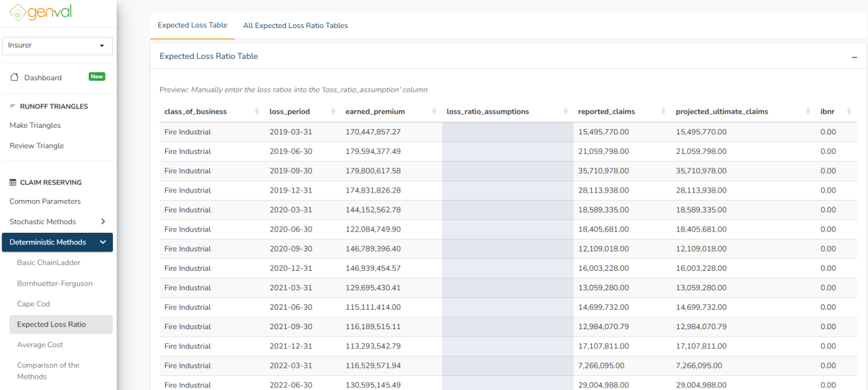Screen dimensions: 868x390
Task: Sort by class_of_business column arrows
Action: point(257,112)
